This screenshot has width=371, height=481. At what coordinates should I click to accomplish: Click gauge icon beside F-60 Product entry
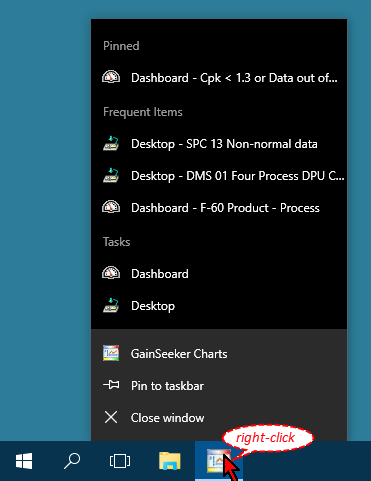click(x=111, y=207)
